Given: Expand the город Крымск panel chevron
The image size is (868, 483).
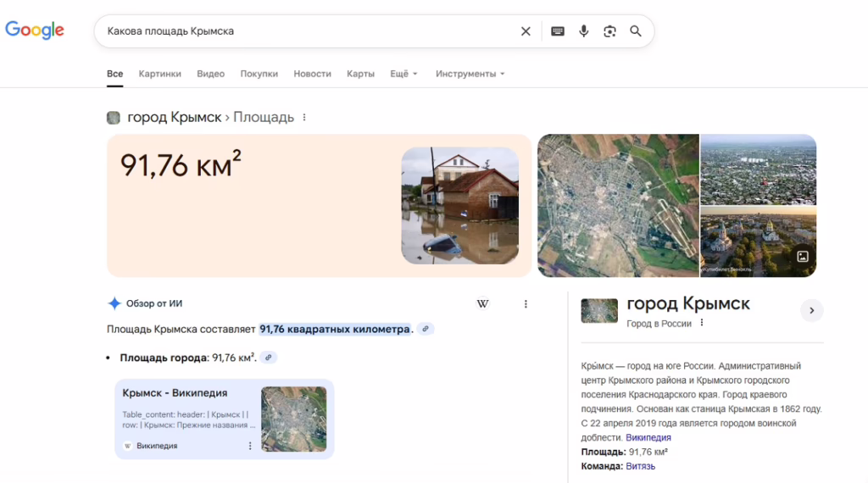Looking at the screenshot, I should pos(811,310).
